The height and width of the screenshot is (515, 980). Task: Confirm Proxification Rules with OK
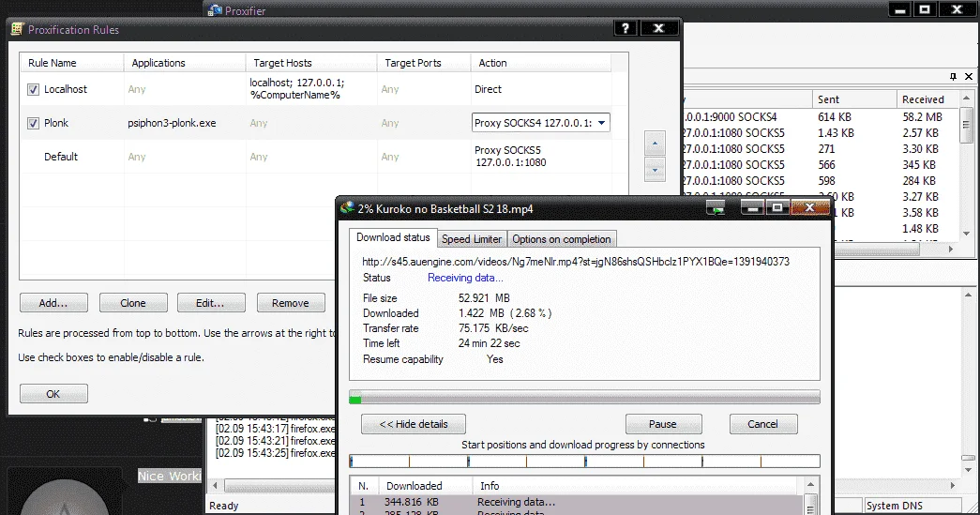pyautogui.click(x=53, y=394)
